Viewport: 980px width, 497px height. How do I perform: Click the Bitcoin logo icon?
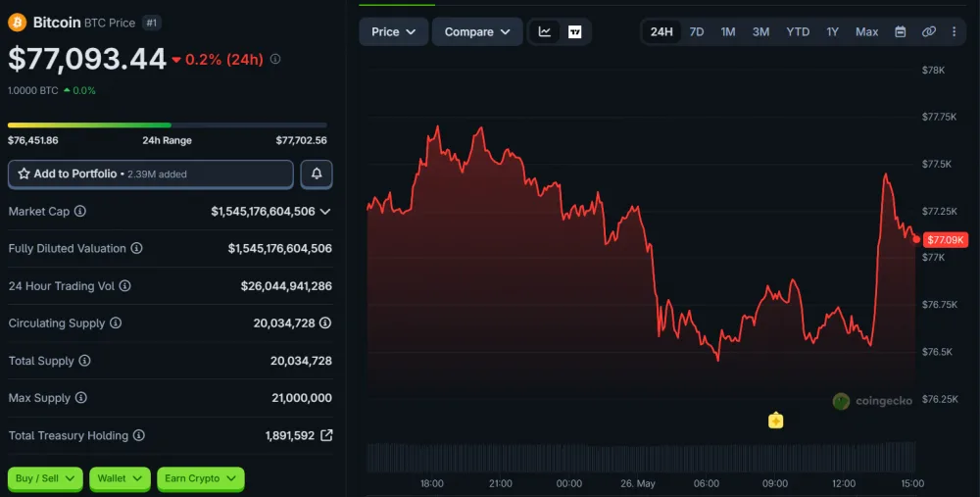click(17, 23)
